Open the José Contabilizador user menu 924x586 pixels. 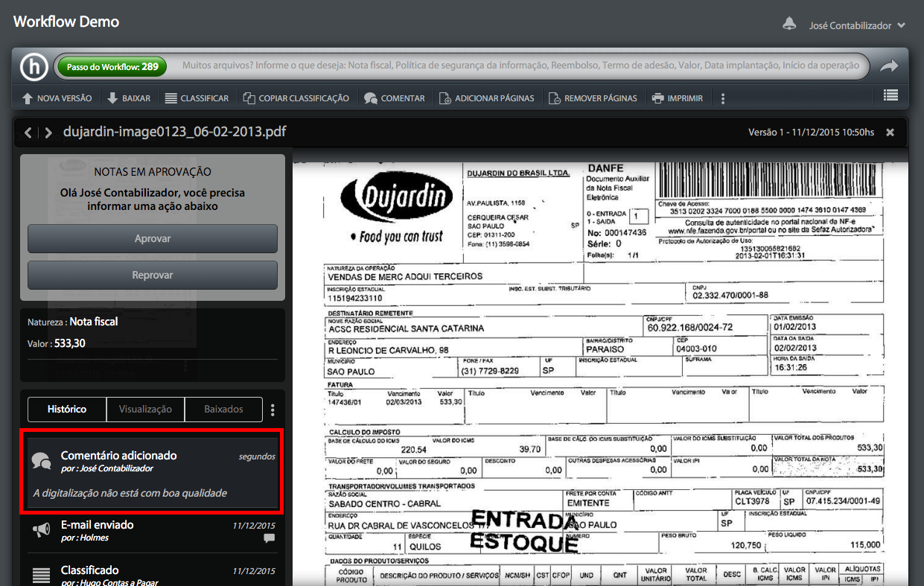(x=857, y=25)
